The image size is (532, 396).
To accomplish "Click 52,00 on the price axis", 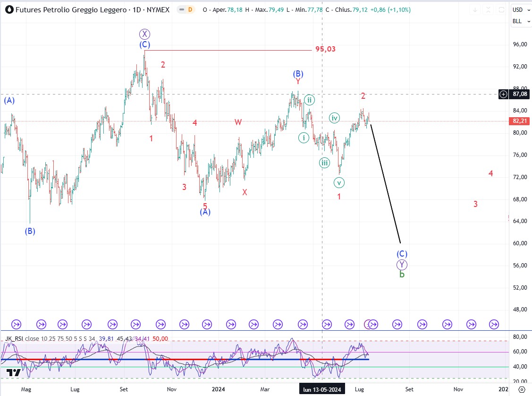I will click(520, 287).
